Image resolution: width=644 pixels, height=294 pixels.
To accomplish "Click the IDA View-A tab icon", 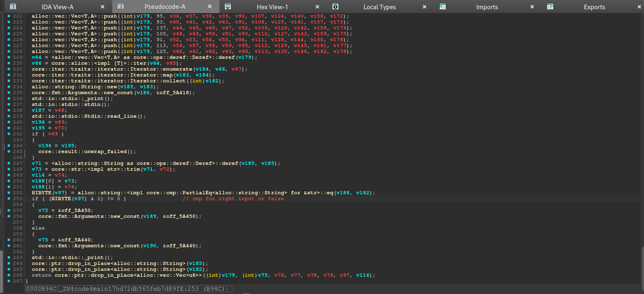I will 13,7.
